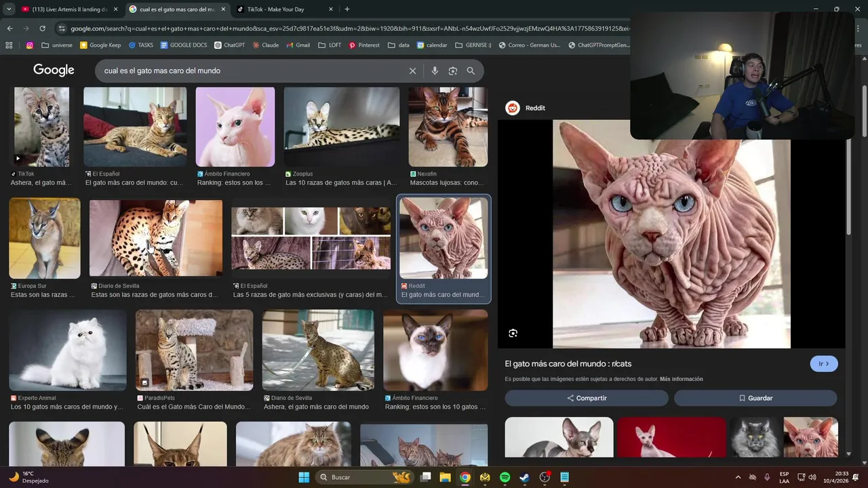868x488 pixels.
Task: Click the large sphynx preview image
Action: 671,234
